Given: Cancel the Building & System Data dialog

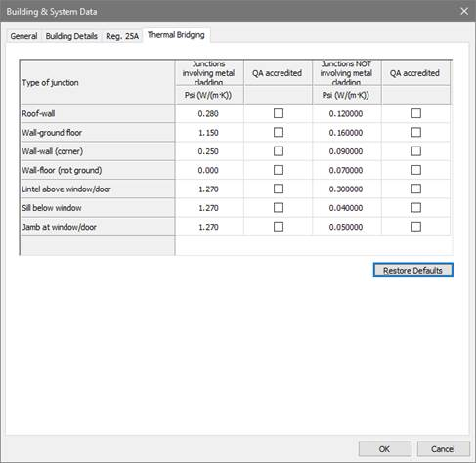Looking at the screenshot, I should coord(443,449).
